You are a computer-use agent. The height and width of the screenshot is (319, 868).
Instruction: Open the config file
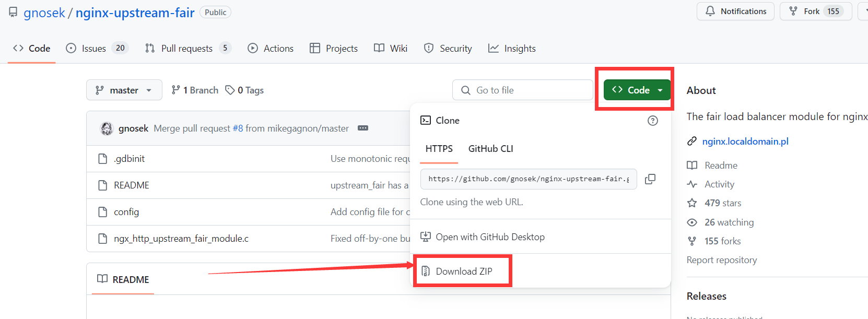tap(126, 212)
